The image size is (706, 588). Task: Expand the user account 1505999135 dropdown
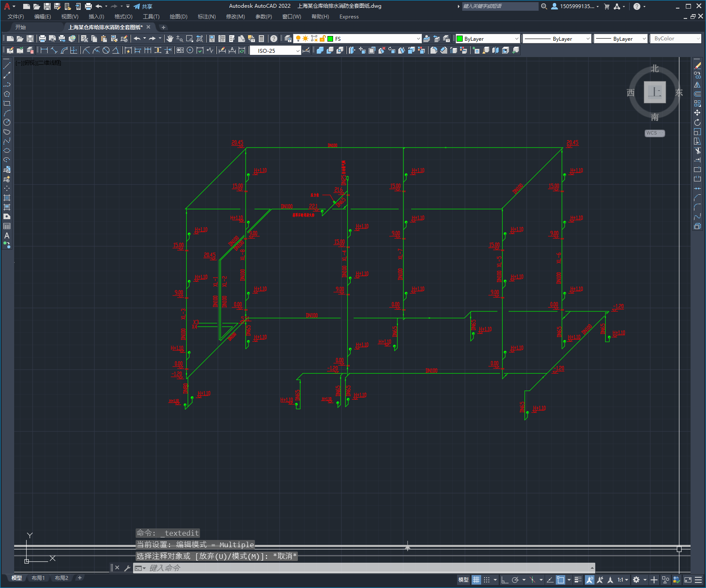597,6
